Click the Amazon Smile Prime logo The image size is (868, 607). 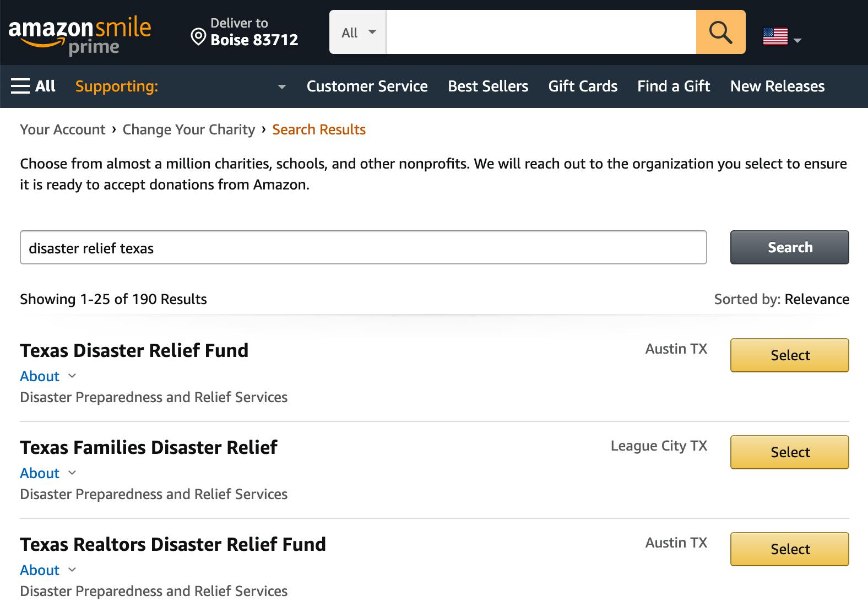pos(80,36)
